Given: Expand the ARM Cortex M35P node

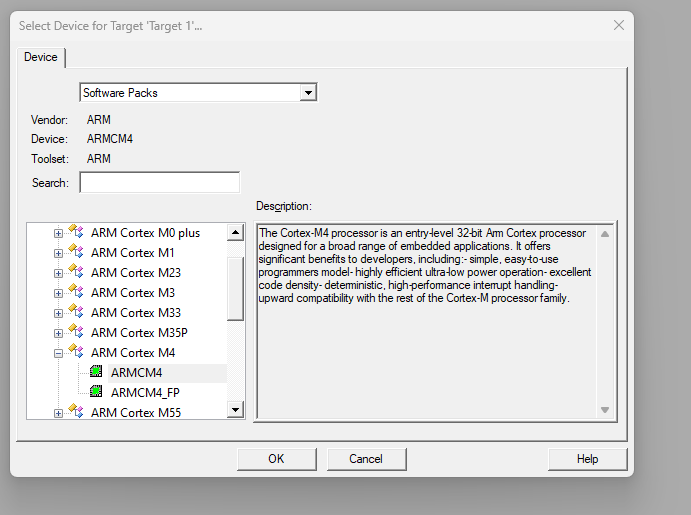Looking at the screenshot, I should pyautogui.click(x=58, y=333).
